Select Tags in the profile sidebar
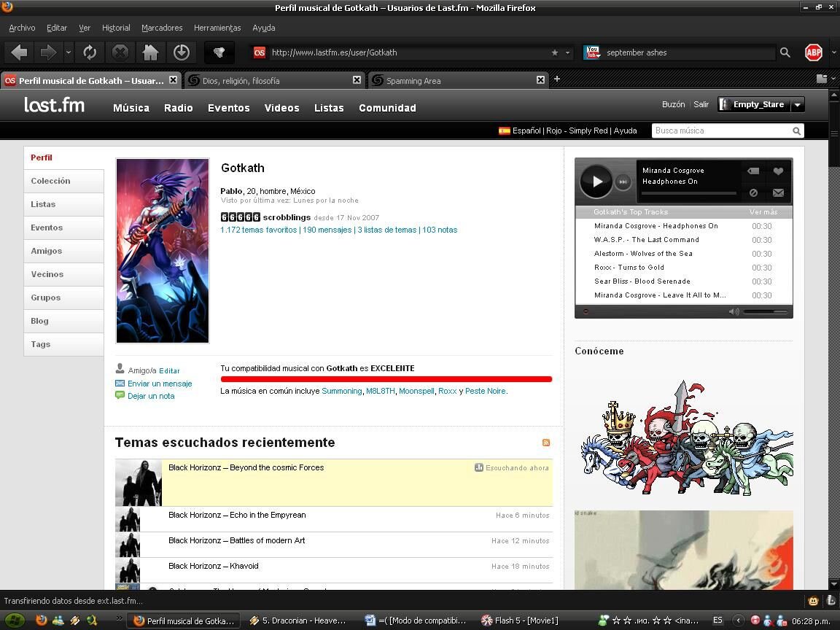 63,344
